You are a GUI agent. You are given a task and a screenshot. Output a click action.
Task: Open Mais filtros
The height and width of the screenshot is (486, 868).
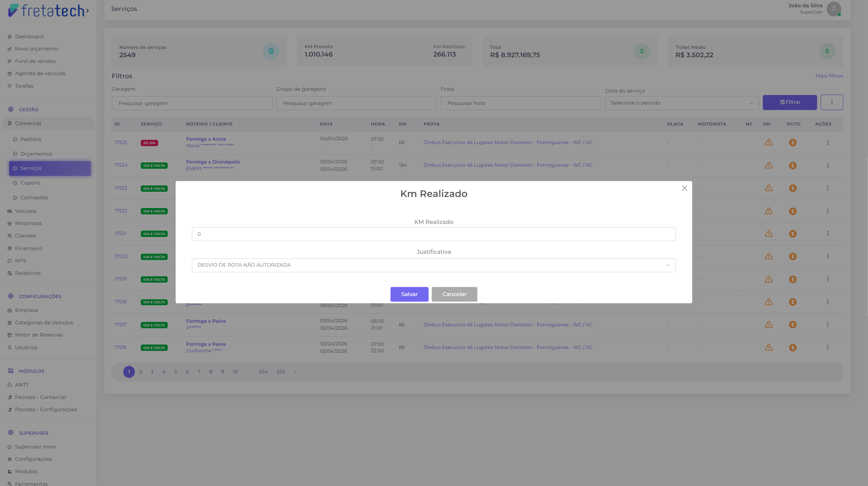pyautogui.click(x=829, y=76)
